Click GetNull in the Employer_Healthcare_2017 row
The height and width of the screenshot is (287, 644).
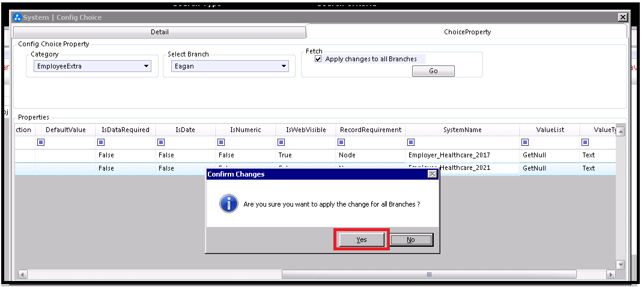(550, 155)
